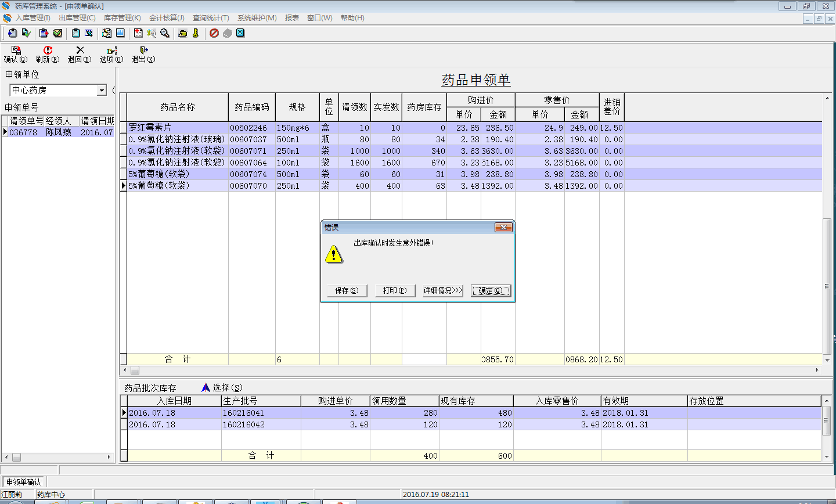The height and width of the screenshot is (504, 836).
Task: Click the yellow key icon in toolbar
Action: 196,33
